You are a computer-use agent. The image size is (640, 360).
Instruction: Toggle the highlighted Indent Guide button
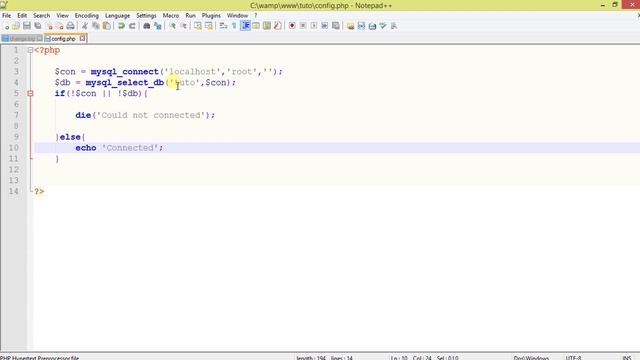(x=245, y=26)
